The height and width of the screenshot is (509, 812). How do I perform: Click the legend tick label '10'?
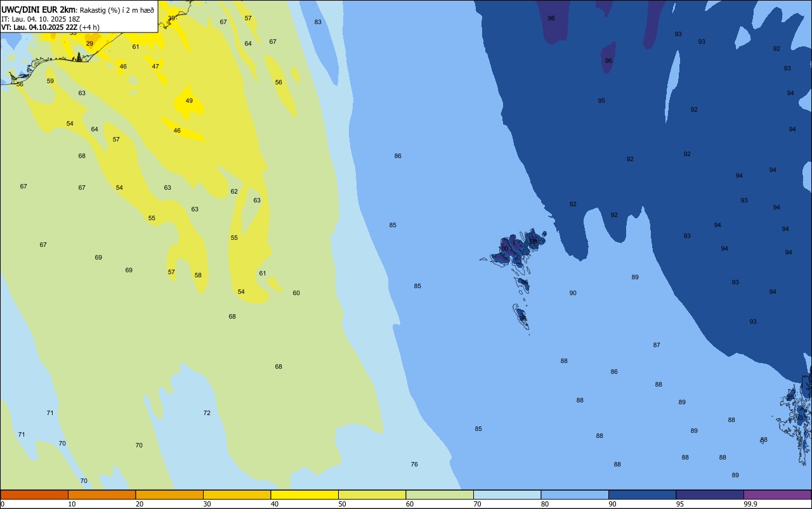click(x=72, y=504)
